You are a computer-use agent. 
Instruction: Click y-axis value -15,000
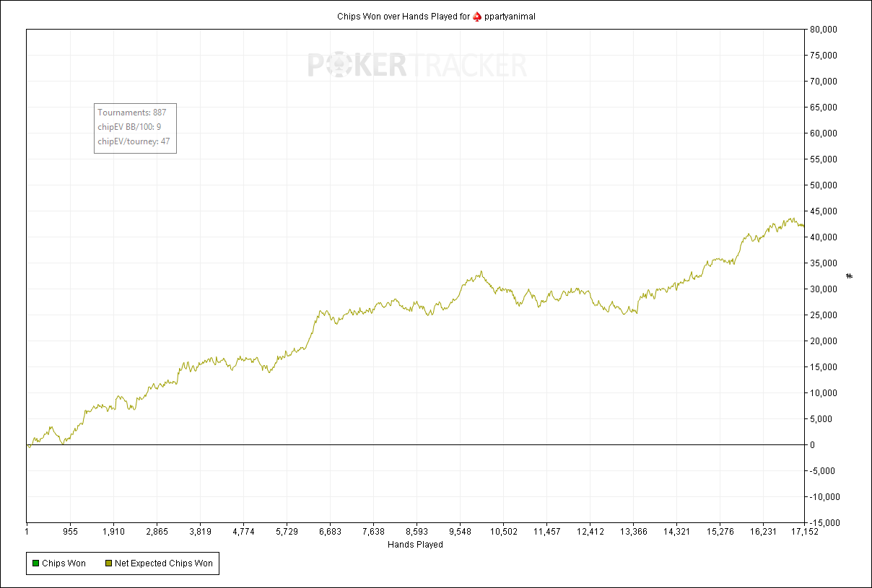coord(824,523)
